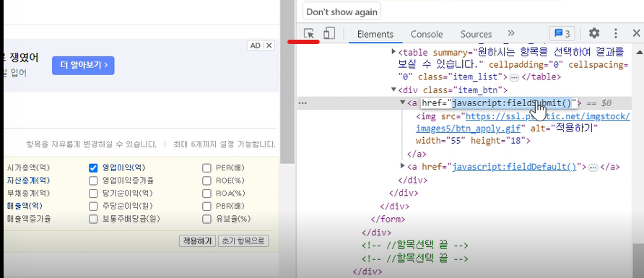Click the scroll up arrow in Elements panel
Image resolution: width=644 pixels, height=278 pixels.
tap(639, 52)
